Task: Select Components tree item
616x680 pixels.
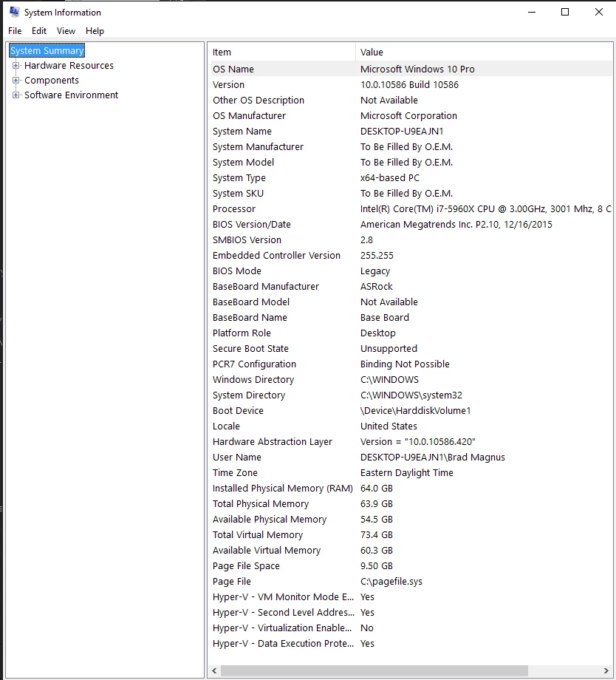Action: pyautogui.click(x=52, y=81)
